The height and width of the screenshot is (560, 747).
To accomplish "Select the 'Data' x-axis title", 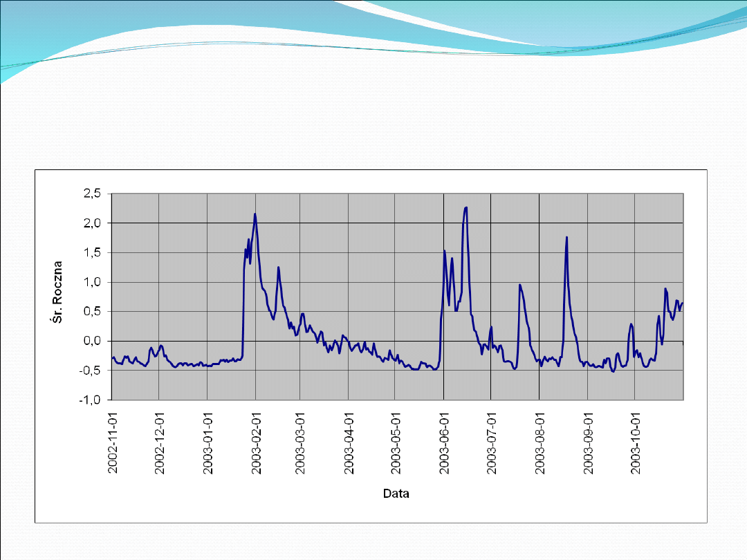I will tap(396, 494).
